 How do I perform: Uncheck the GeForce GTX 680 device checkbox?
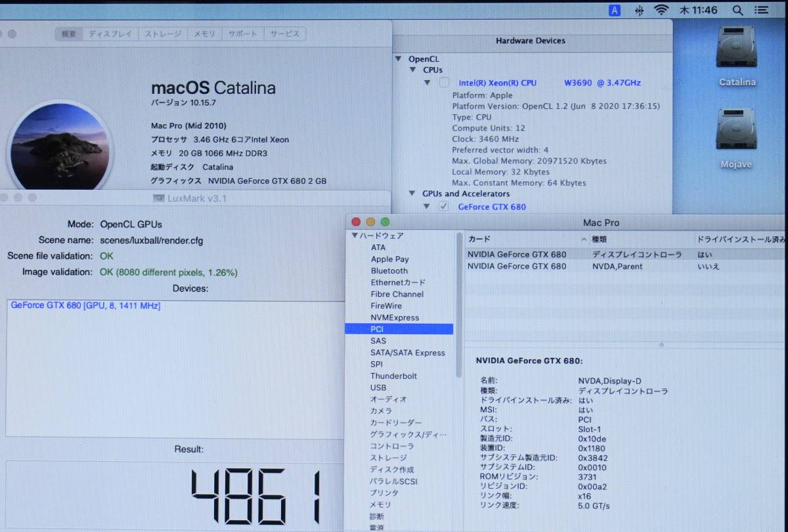tap(445, 207)
